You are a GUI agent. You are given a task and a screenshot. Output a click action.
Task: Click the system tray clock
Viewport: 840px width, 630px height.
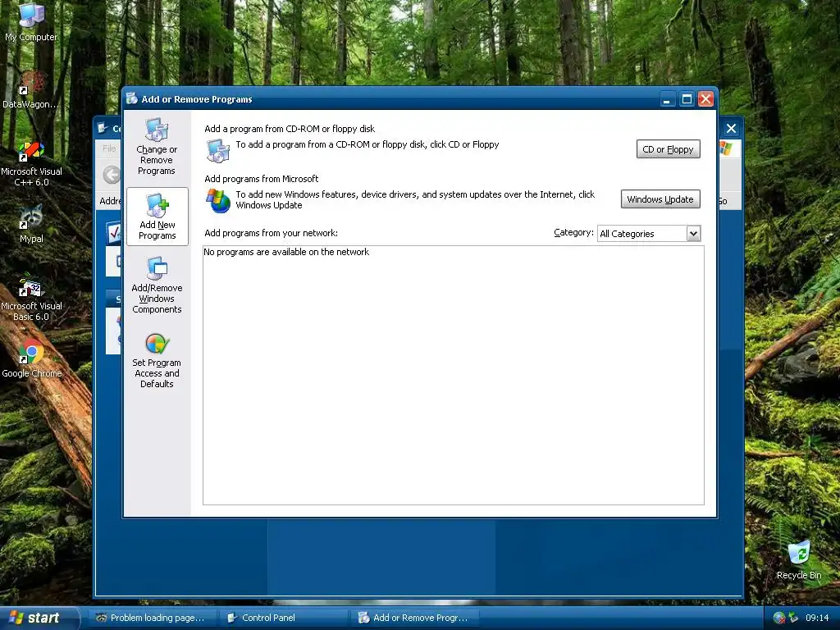[817, 618]
